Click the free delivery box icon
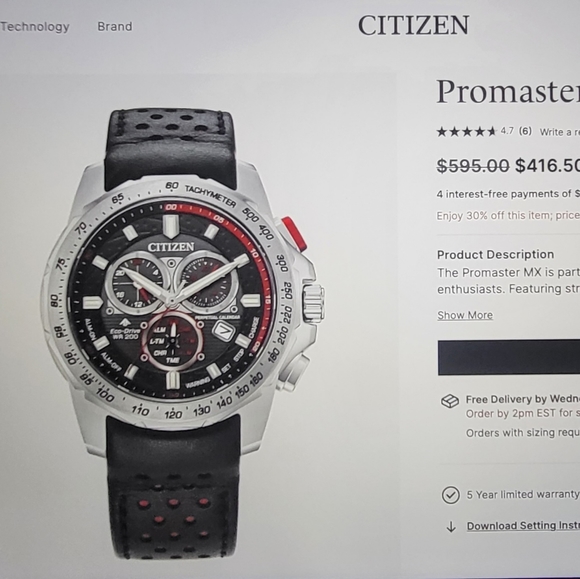 tap(450, 401)
